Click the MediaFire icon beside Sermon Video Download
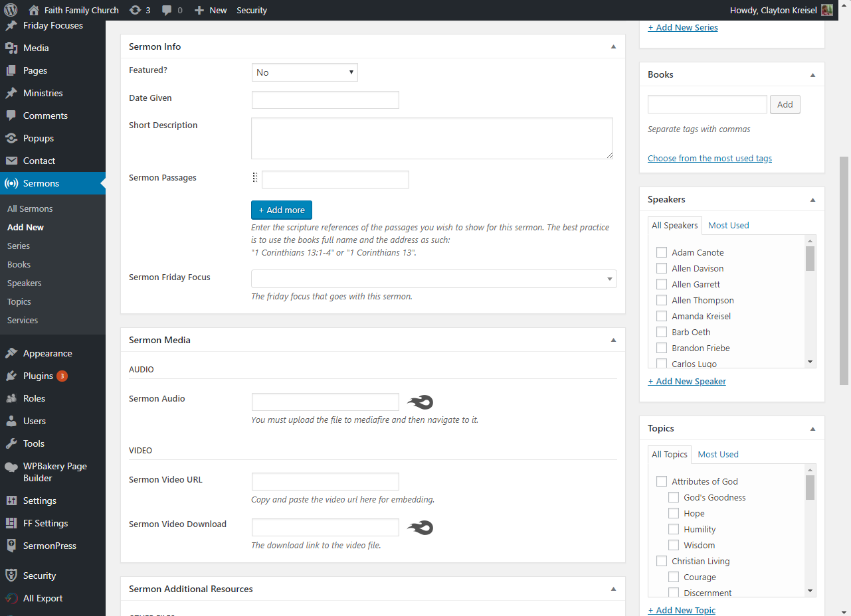The image size is (851, 616). click(420, 527)
